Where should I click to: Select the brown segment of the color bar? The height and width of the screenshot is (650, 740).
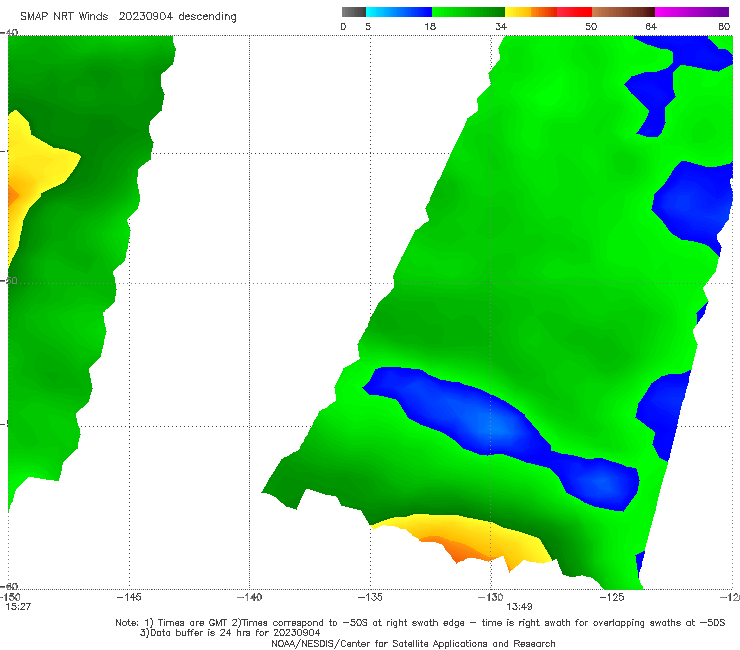click(x=623, y=12)
